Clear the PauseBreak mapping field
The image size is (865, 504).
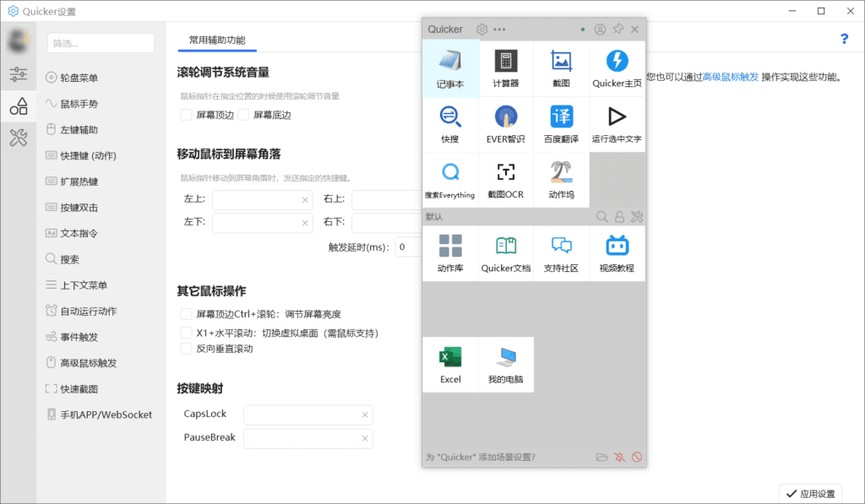pyautogui.click(x=365, y=438)
